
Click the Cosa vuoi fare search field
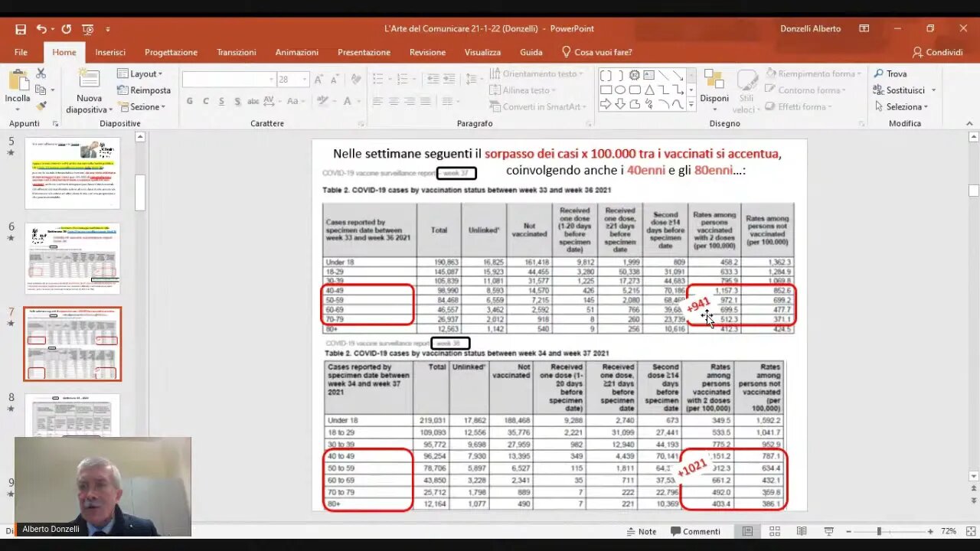596,52
